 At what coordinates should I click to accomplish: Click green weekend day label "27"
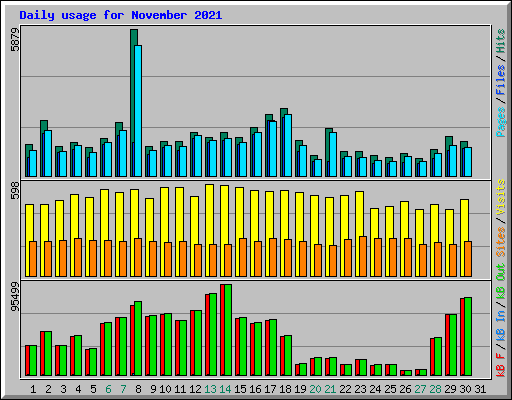pyautogui.click(x=420, y=389)
